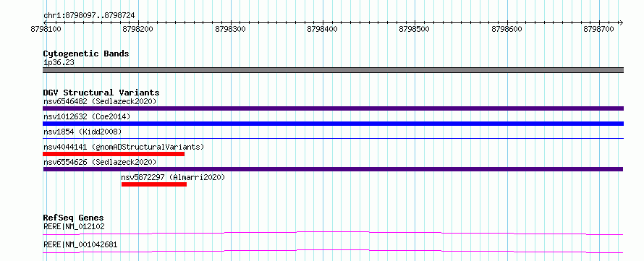Click the red bar of nsv4044141

114,154
